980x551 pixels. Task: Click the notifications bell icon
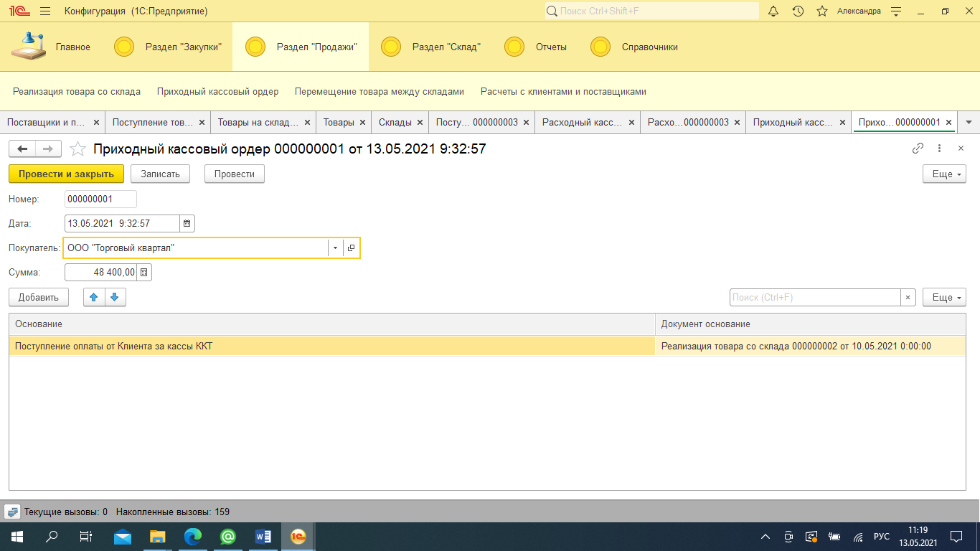tap(773, 11)
